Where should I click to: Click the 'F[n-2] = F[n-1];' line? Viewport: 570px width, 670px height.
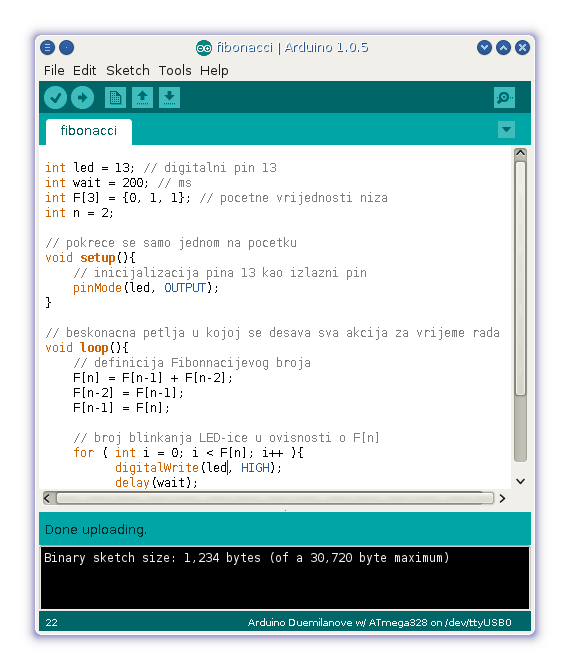(128, 393)
